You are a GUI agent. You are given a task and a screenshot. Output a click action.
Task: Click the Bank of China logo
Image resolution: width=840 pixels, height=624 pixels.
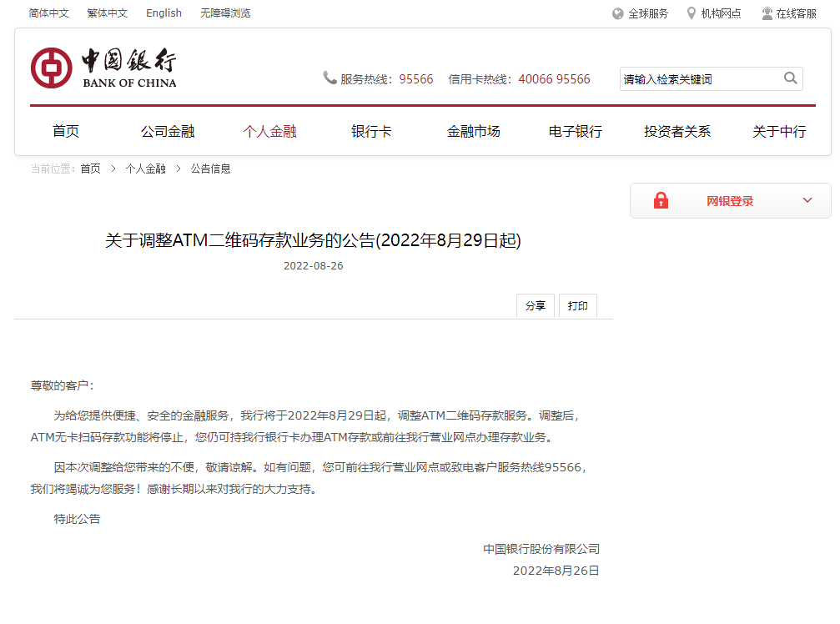tap(103, 68)
